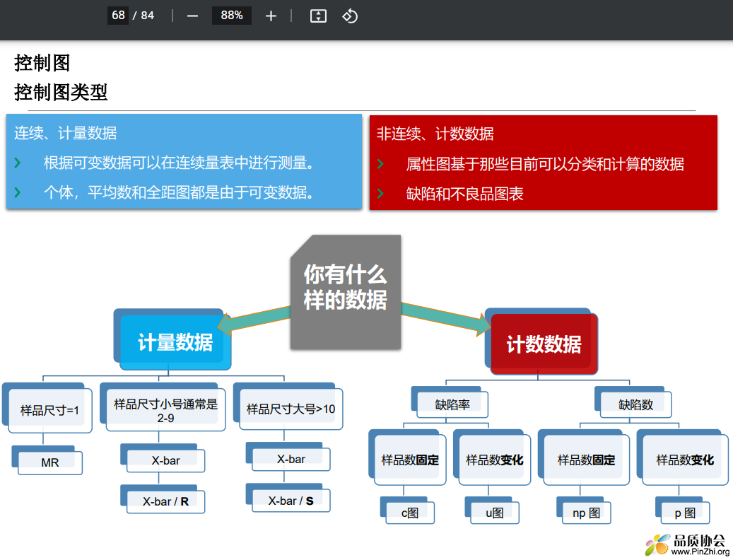
Task: Click the X-bar node under >10
Action: click(x=291, y=459)
